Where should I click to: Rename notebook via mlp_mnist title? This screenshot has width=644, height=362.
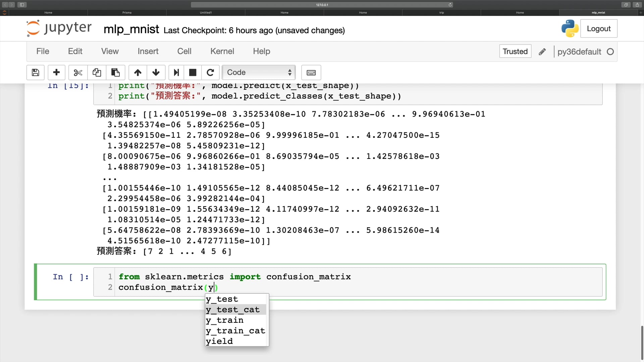pos(131,29)
